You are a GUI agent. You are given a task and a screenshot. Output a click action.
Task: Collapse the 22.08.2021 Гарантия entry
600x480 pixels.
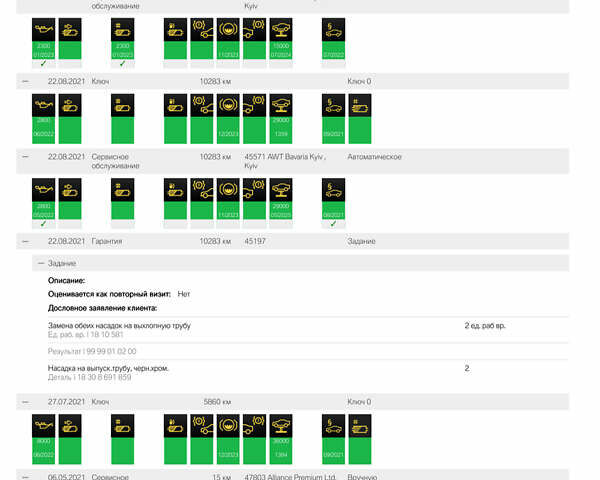[25, 241]
